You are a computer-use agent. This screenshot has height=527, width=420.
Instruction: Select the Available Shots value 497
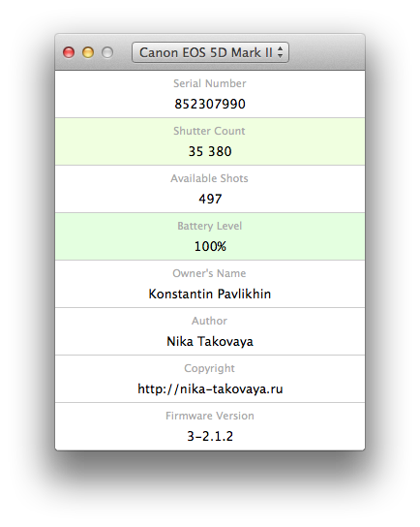pos(210,199)
